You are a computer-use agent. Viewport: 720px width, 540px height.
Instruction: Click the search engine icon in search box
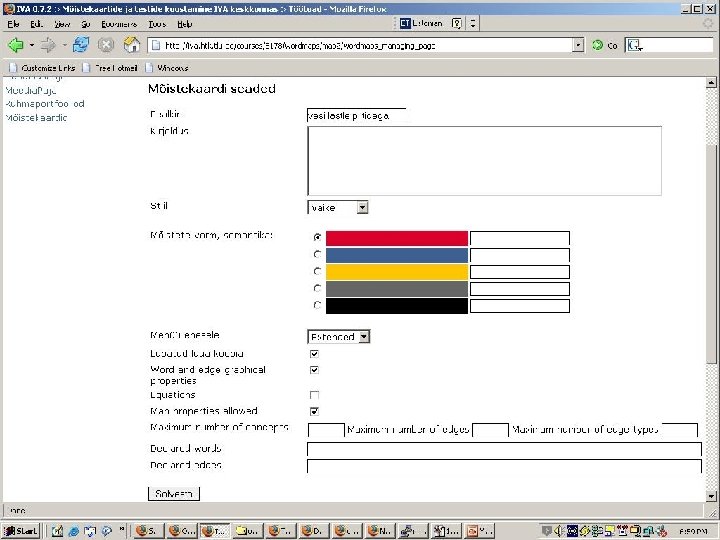pos(635,45)
